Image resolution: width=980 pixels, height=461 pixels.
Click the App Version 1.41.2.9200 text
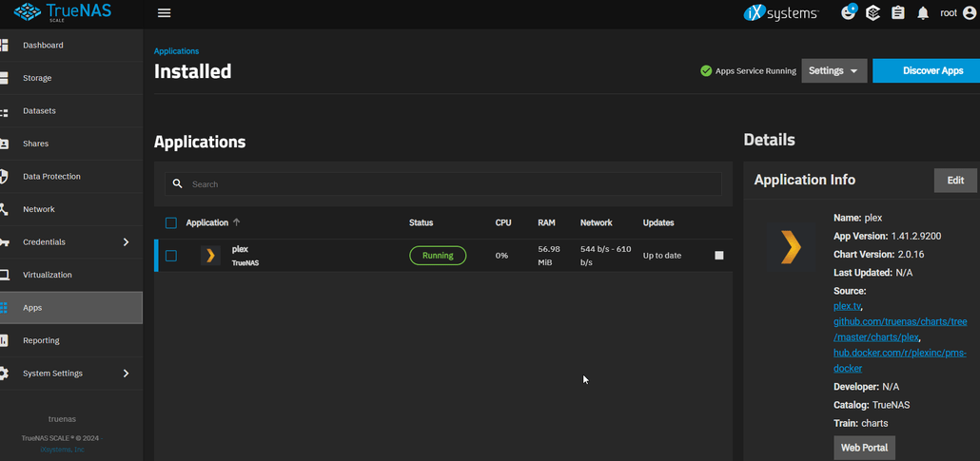(x=888, y=236)
